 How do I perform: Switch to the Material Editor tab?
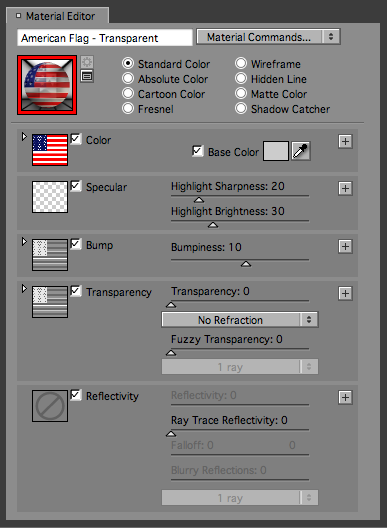57,16
